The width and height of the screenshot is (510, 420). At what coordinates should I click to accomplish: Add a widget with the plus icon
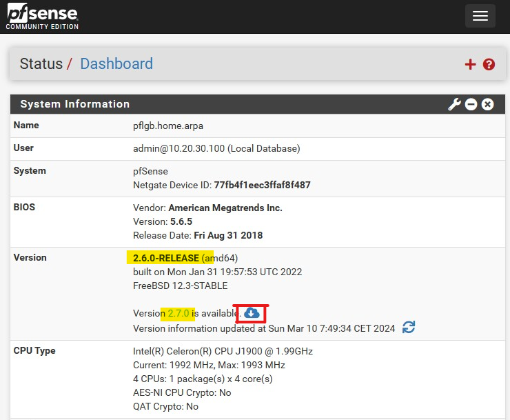470,64
